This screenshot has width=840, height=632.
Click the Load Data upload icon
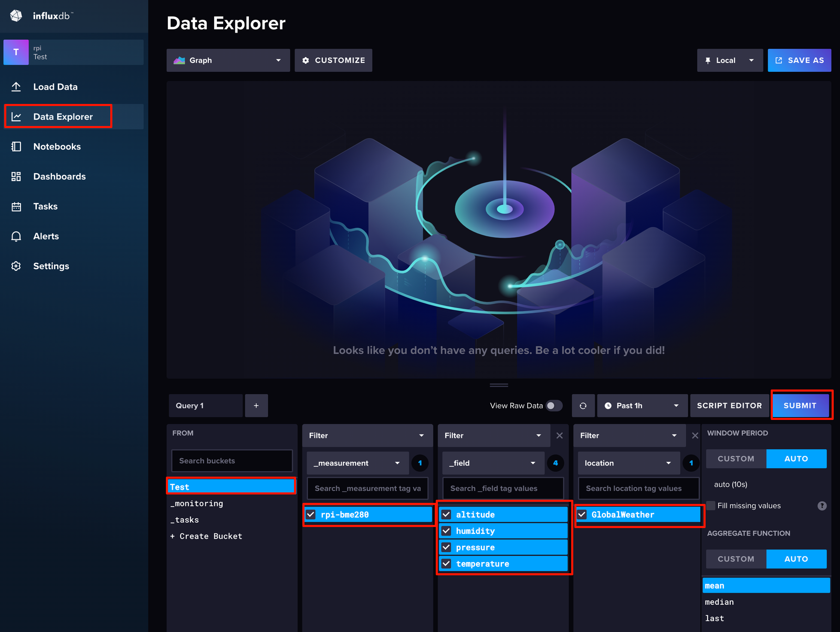point(16,87)
